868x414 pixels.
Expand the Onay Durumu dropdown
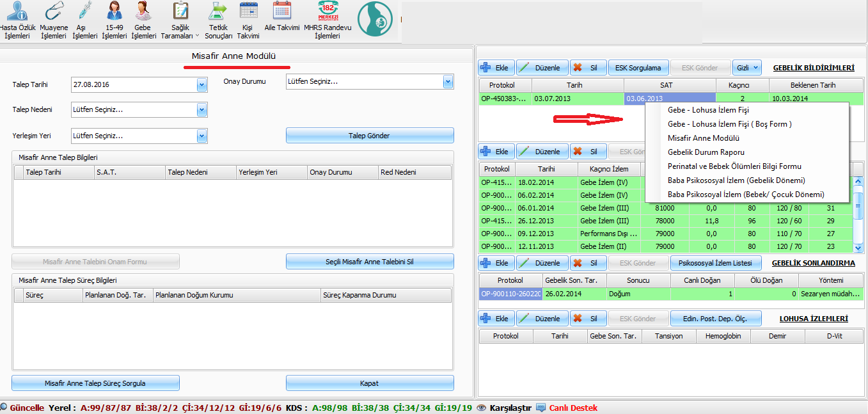(x=448, y=82)
